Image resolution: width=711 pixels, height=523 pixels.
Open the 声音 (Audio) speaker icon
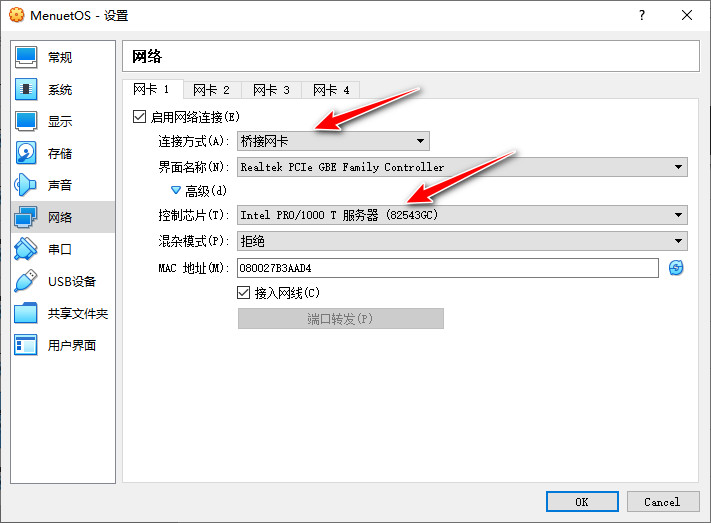26,185
